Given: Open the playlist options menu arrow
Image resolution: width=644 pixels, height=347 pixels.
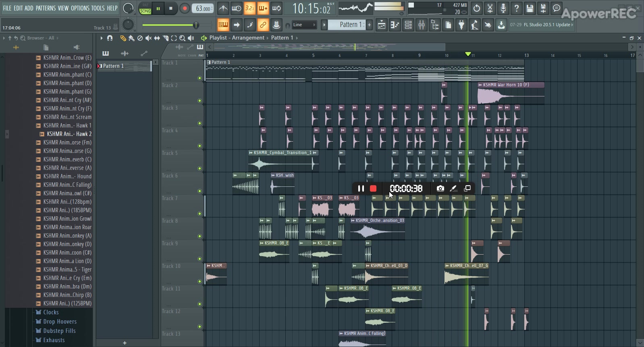Looking at the screenshot, I should point(101,38).
